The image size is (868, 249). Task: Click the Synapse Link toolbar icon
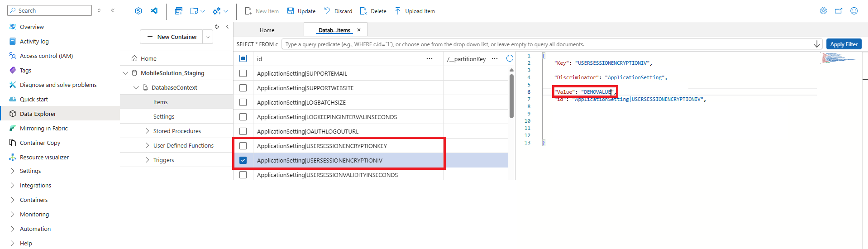(x=138, y=11)
